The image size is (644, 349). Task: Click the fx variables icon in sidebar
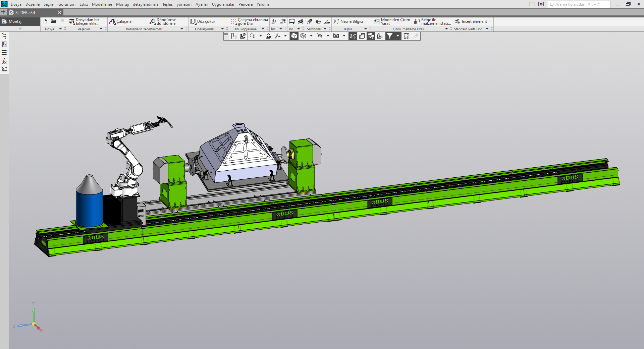(x=4, y=61)
